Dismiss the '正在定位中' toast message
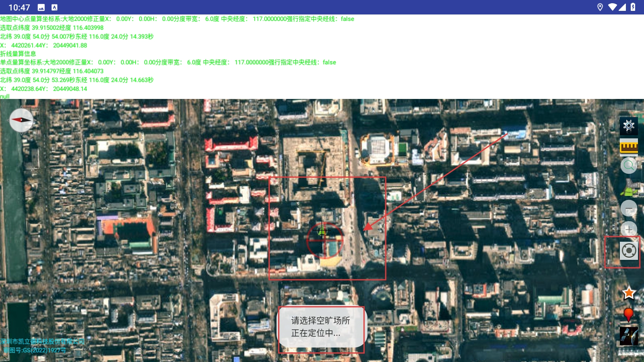This screenshot has width=644, height=362. (x=321, y=327)
